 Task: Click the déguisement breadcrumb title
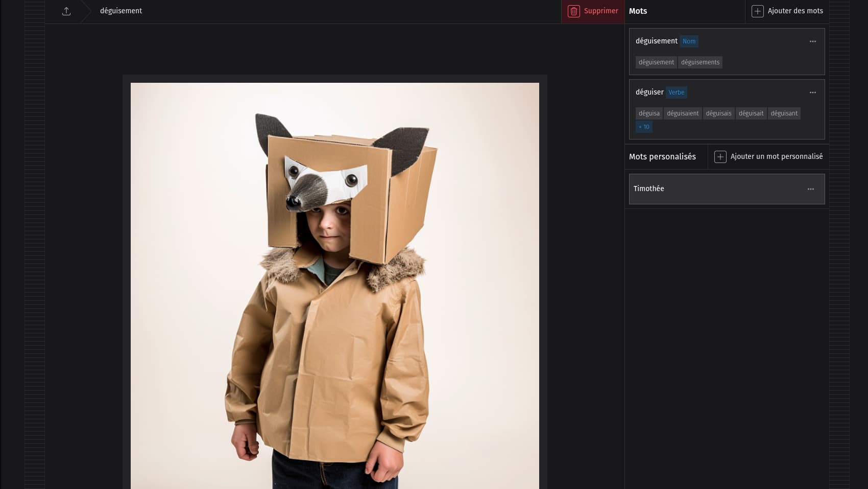tap(121, 11)
